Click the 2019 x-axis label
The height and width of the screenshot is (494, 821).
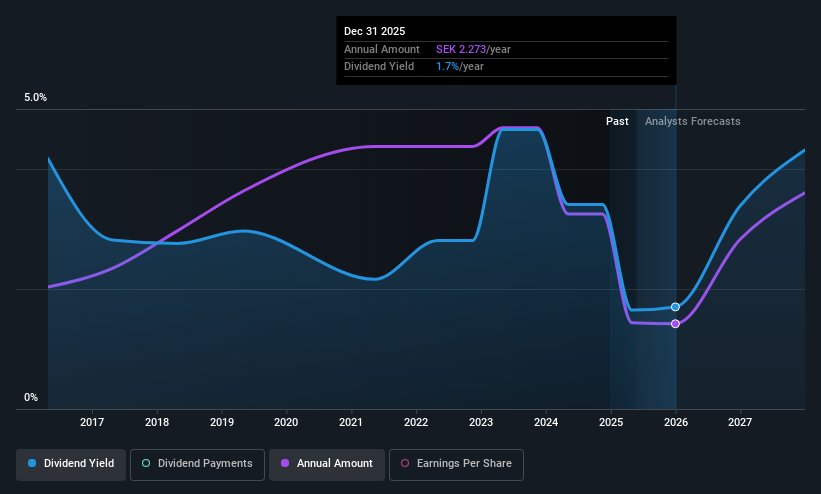222,422
